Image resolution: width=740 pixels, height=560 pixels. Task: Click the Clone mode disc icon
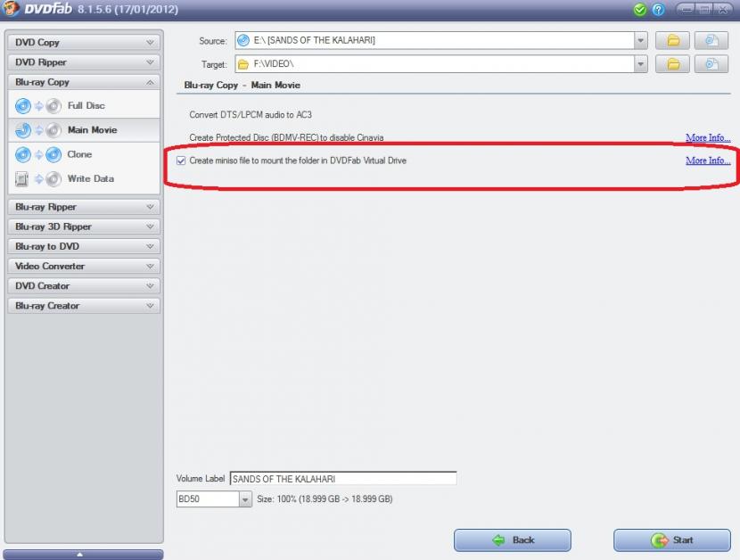(x=37, y=154)
